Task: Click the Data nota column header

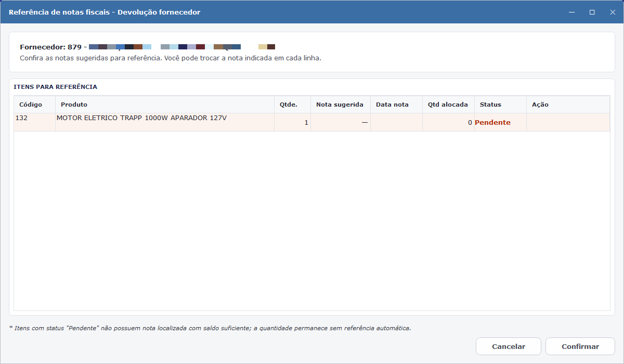Action: (396, 105)
